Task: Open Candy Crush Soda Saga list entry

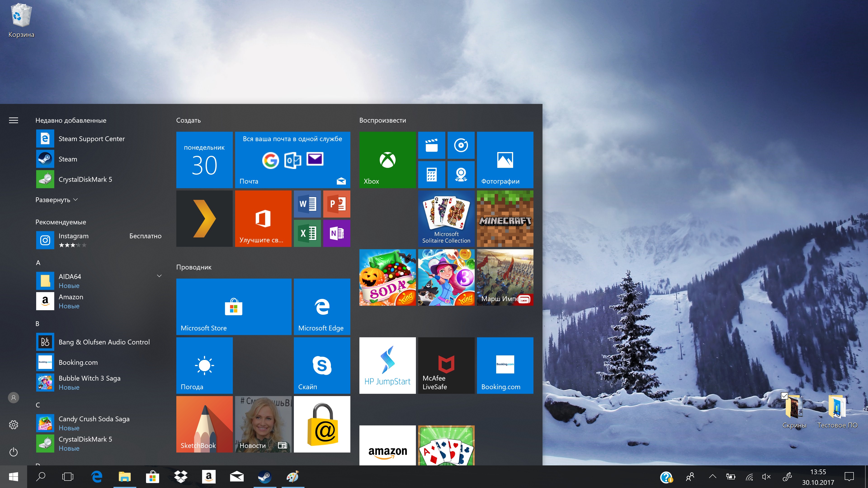Action: click(99, 423)
